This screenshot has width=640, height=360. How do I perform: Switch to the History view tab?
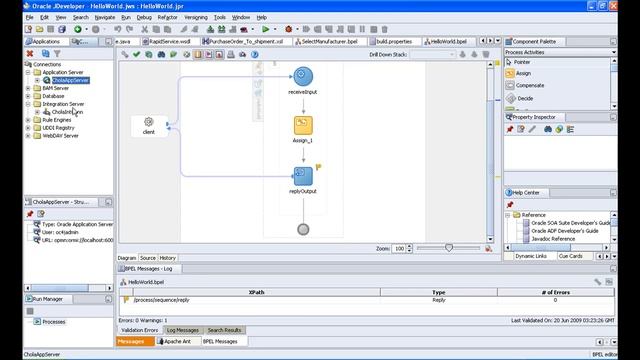[x=167, y=258]
